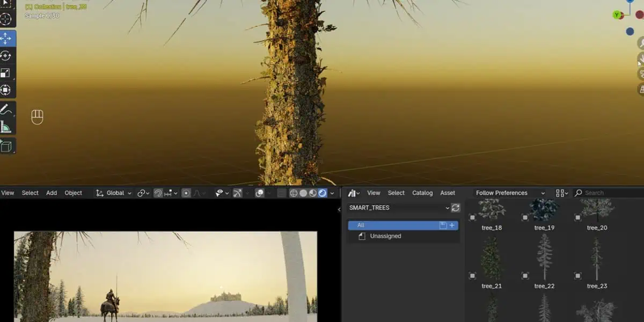Open the Catalog menu in asset browser
Screen dimensions: 644x322
click(422, 193)
